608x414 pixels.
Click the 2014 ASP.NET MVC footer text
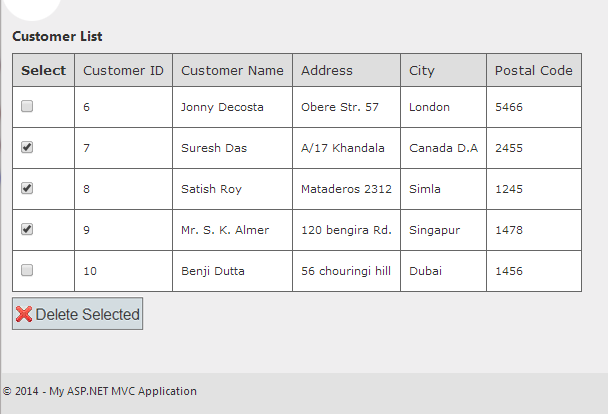point(100,391)
